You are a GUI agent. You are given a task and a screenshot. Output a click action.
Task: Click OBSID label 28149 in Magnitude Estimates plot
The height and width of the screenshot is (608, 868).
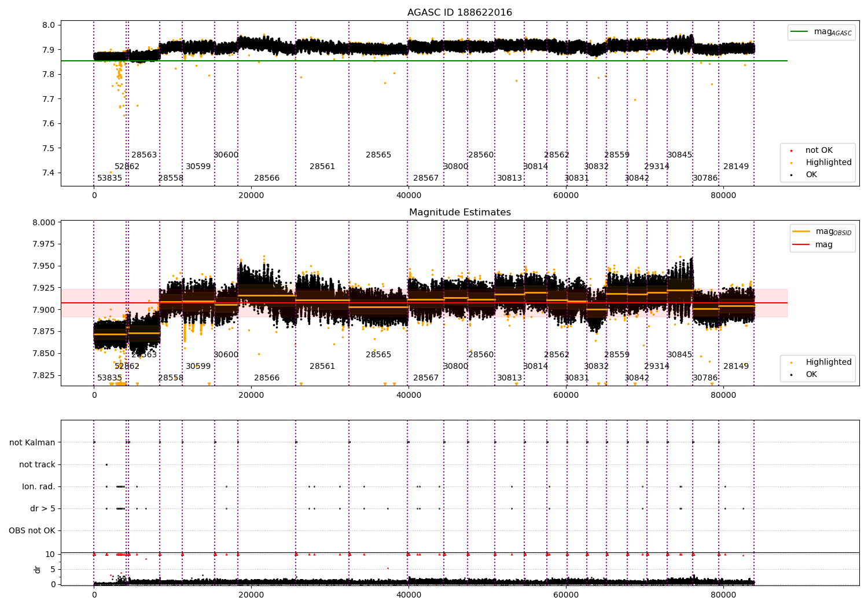736,367
